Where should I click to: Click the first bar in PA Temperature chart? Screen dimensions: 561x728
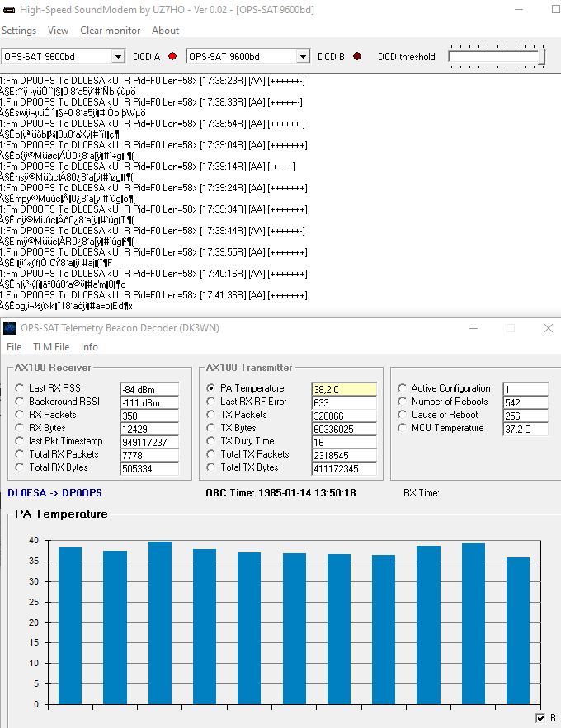(x=70, y=626)
